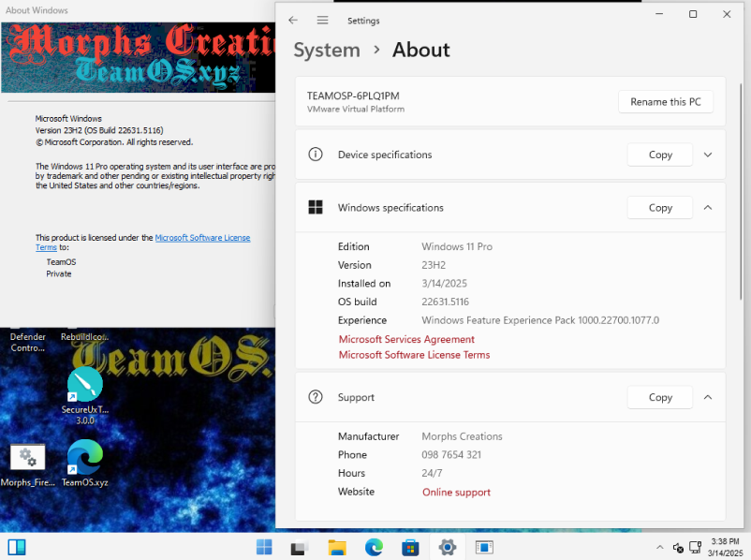Screen dimensions: 751x560
Task: Collapse the Support section
Action: click(708, 397)
